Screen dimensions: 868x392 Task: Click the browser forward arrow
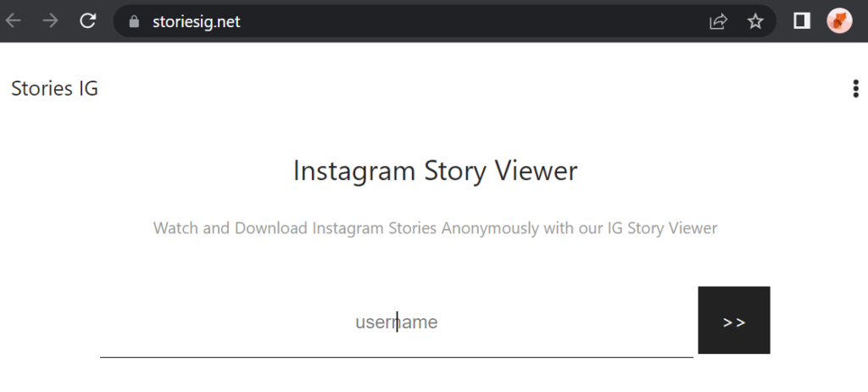[50, 21]
